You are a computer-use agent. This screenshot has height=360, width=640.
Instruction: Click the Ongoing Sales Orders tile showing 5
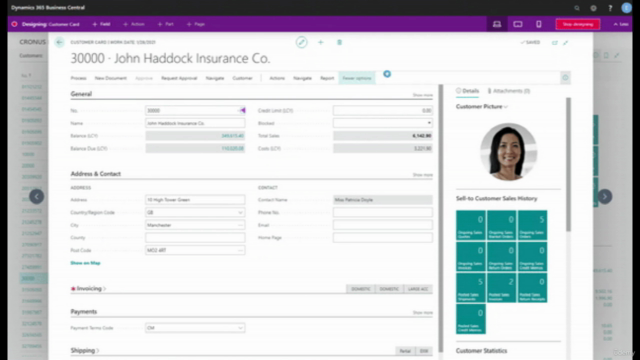pyautogui.click(x=532, y=225)
